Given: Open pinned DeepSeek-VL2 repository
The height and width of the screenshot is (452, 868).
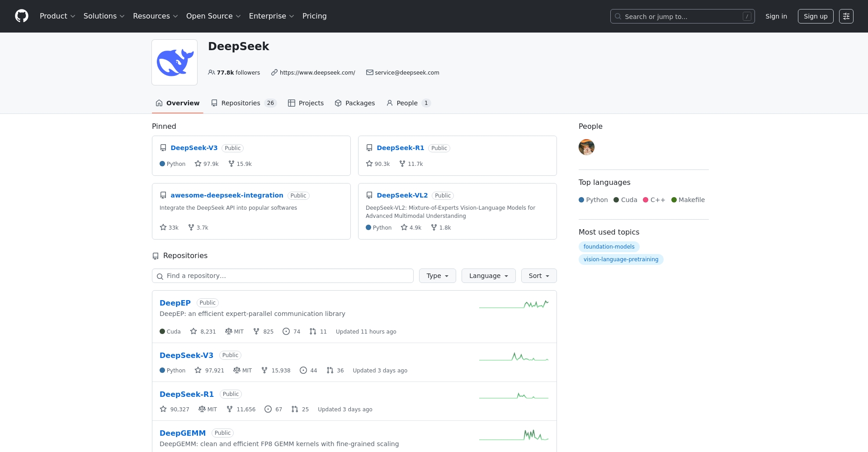Looking at the screenshot, I should pos(402,195).
